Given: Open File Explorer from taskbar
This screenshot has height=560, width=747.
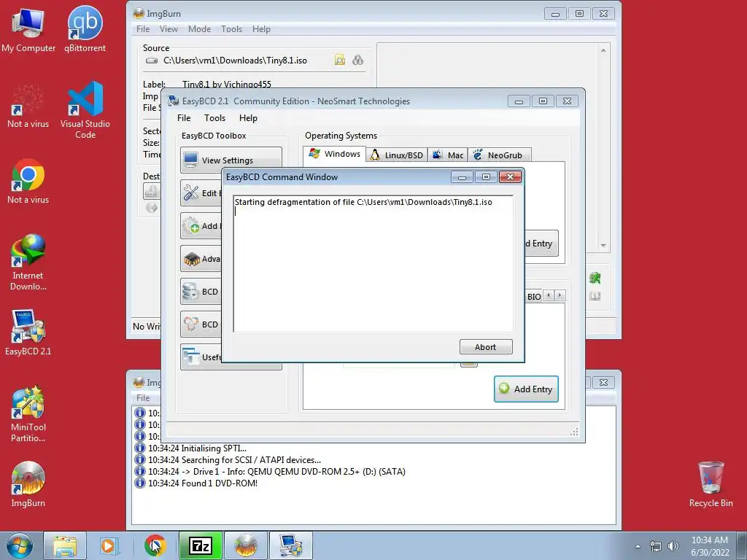Looking at the screenshot, I should [65, 545].
